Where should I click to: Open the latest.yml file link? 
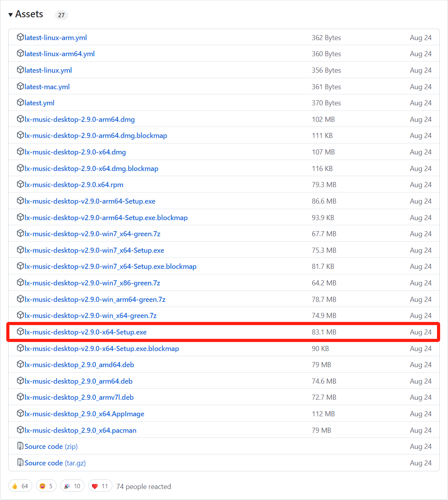[x=39, y=103]
